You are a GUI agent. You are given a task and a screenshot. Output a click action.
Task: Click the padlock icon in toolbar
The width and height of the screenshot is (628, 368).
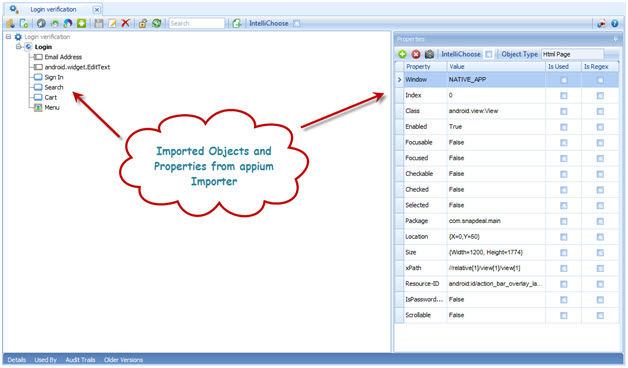143,23
